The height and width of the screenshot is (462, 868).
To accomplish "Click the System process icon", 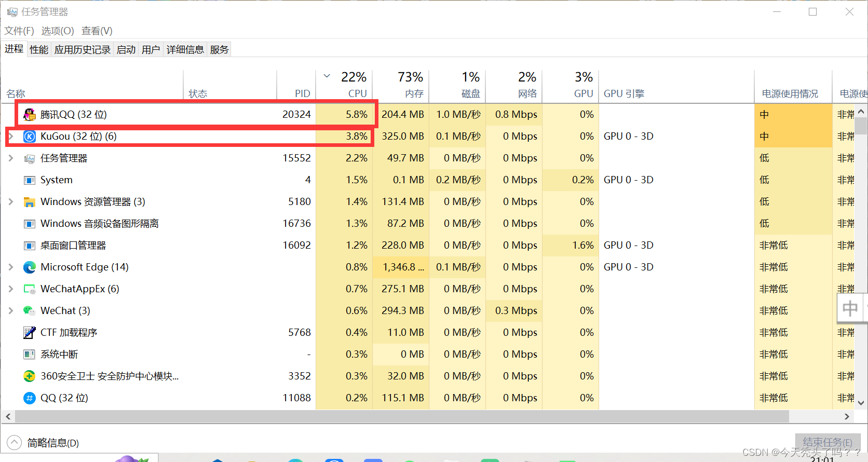I will click(x=30, y=180).
